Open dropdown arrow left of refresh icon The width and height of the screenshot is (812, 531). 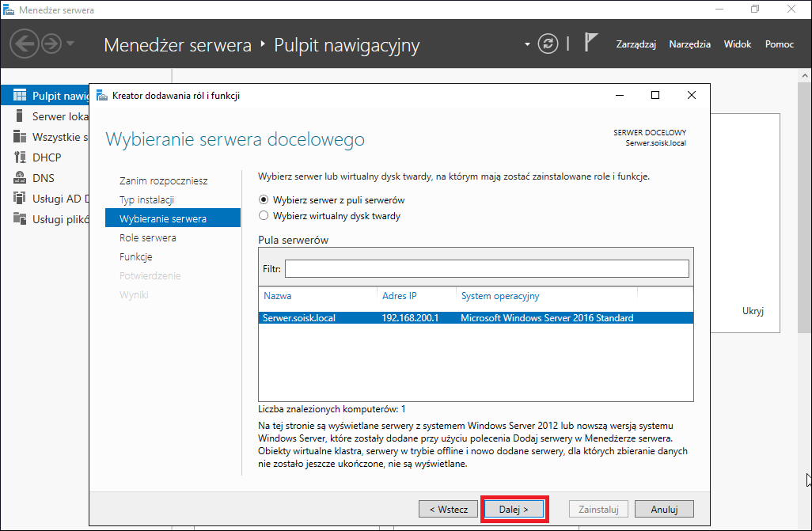pos(527,44)
